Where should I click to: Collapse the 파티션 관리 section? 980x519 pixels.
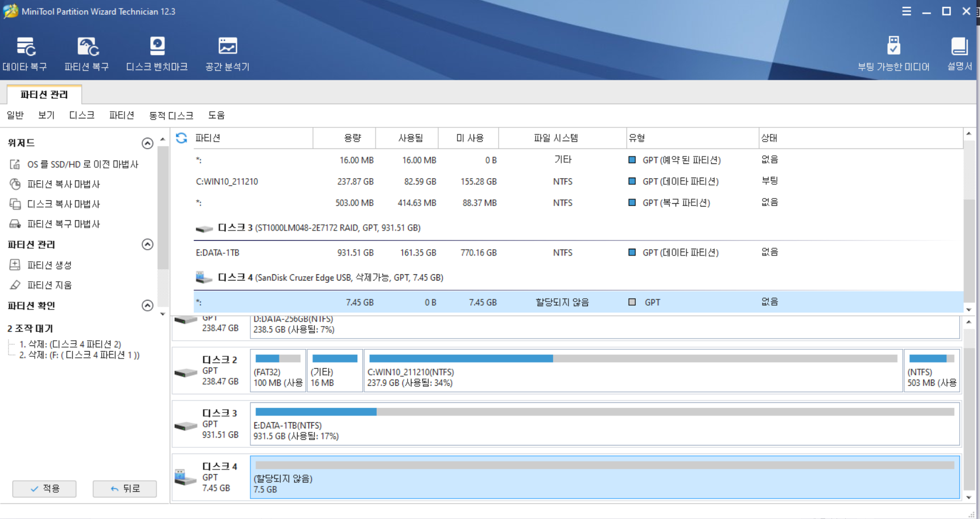[x=147, y=245]
